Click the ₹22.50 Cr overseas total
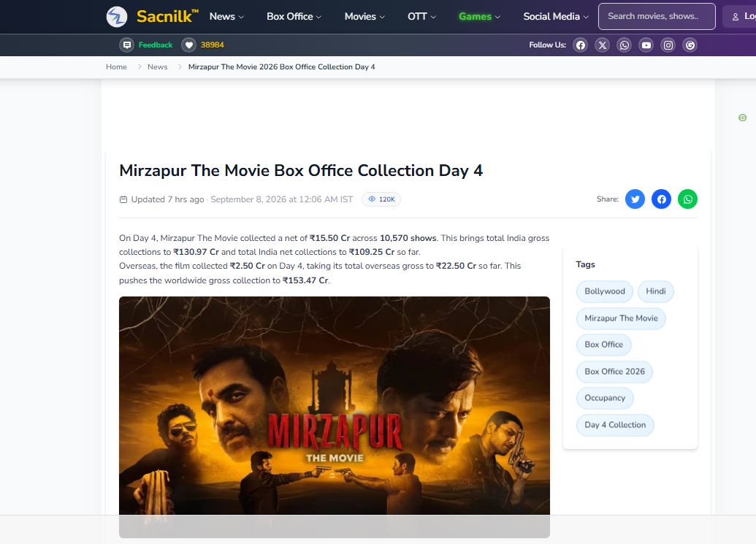Image resolution: width=756 pixels, height=544 pixels. 456,266
